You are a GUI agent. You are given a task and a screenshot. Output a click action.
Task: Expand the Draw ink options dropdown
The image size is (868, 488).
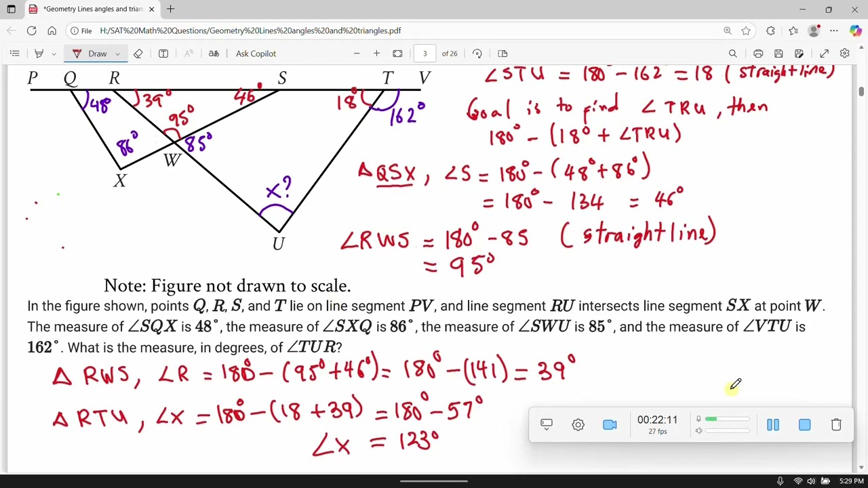117,54
